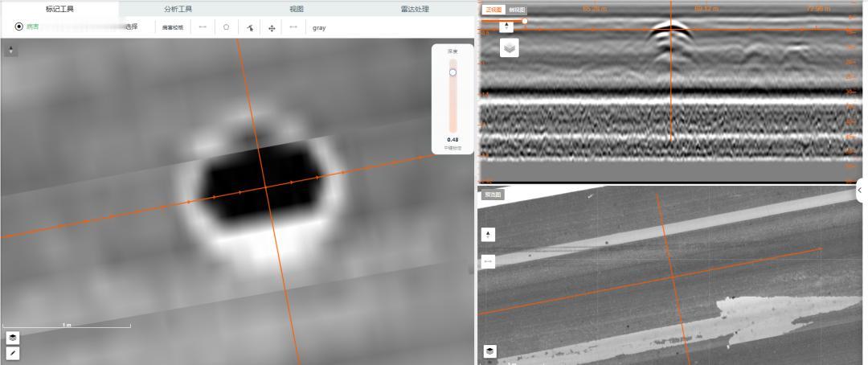Screen dimensions: 868x365
Task: Select the line measure tool left of the pentagon
Action: coord(203,27)
